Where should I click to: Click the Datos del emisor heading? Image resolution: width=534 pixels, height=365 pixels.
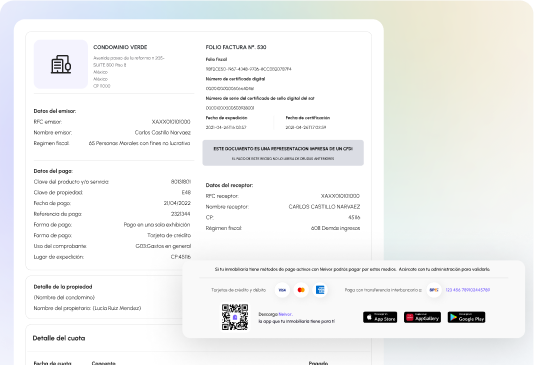click(x=55, y=111)
